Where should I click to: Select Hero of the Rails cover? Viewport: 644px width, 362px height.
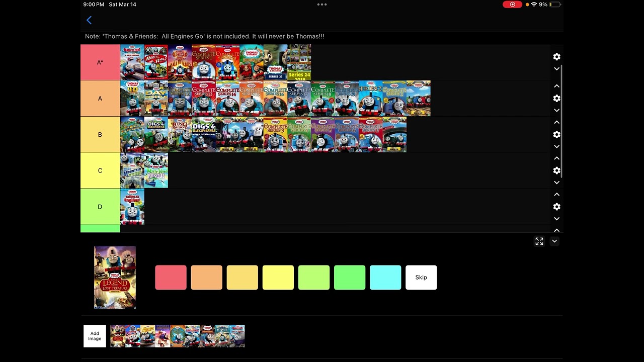pos(156,62)
